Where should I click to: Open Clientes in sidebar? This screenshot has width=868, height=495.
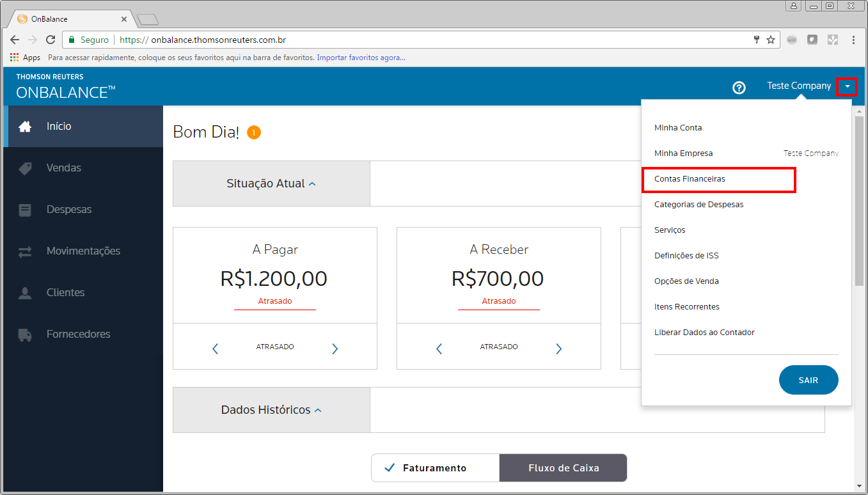tap(83, 293)
